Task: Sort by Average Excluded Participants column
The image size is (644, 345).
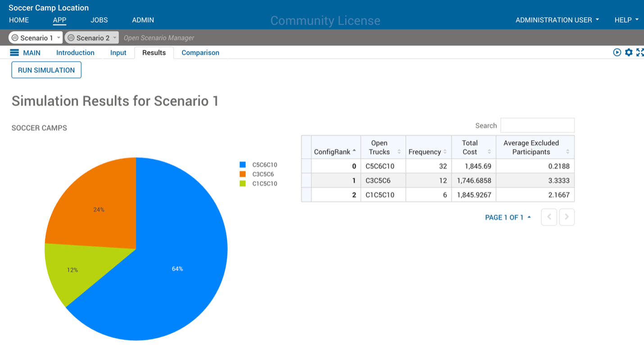Action: coord(535,147)
